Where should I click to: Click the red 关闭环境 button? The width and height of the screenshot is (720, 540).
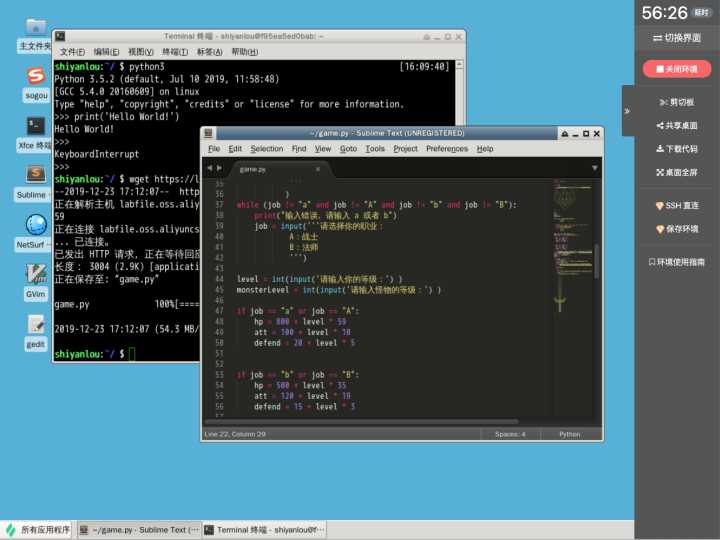point(677,69)
